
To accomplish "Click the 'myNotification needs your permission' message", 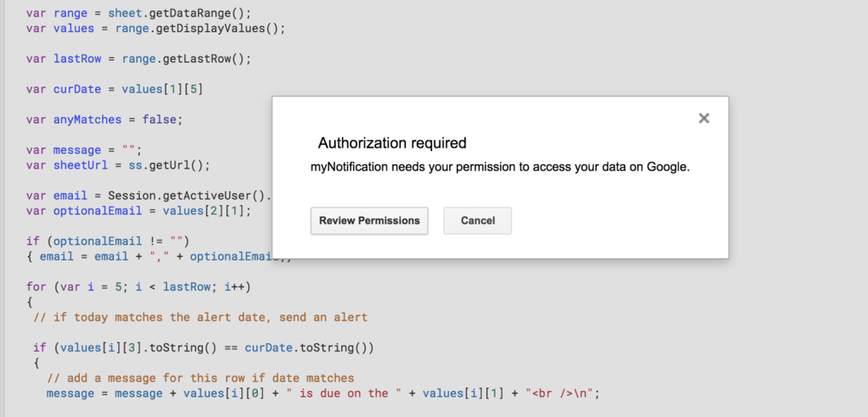I will point(501,168).
